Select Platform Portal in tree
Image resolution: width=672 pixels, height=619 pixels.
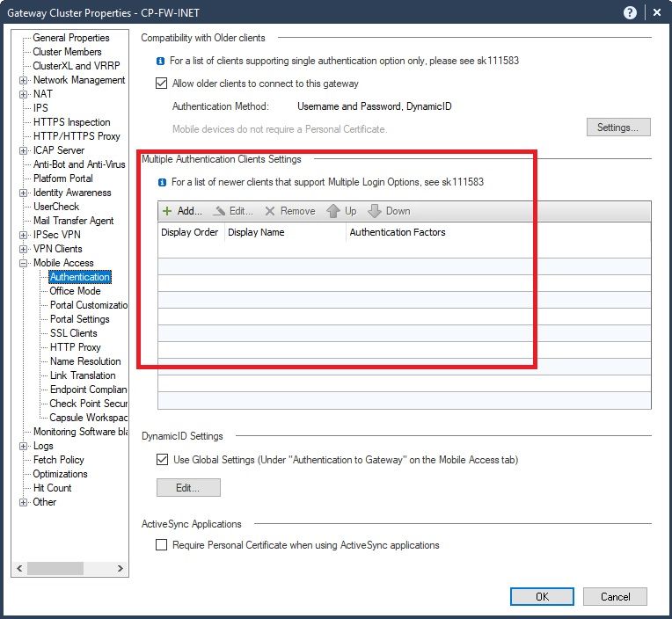(x=63, y=178)
